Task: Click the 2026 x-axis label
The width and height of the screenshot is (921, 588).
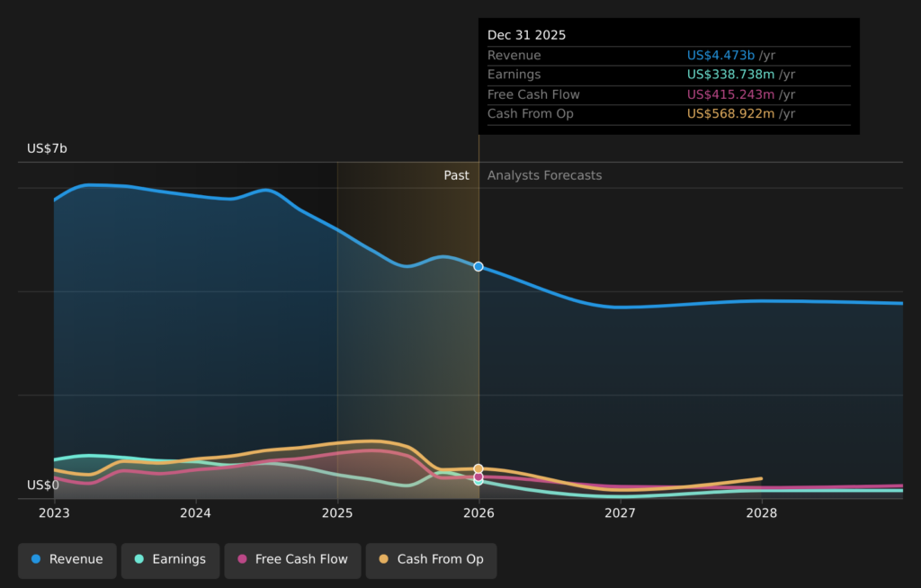Action: tap(478, 513)
